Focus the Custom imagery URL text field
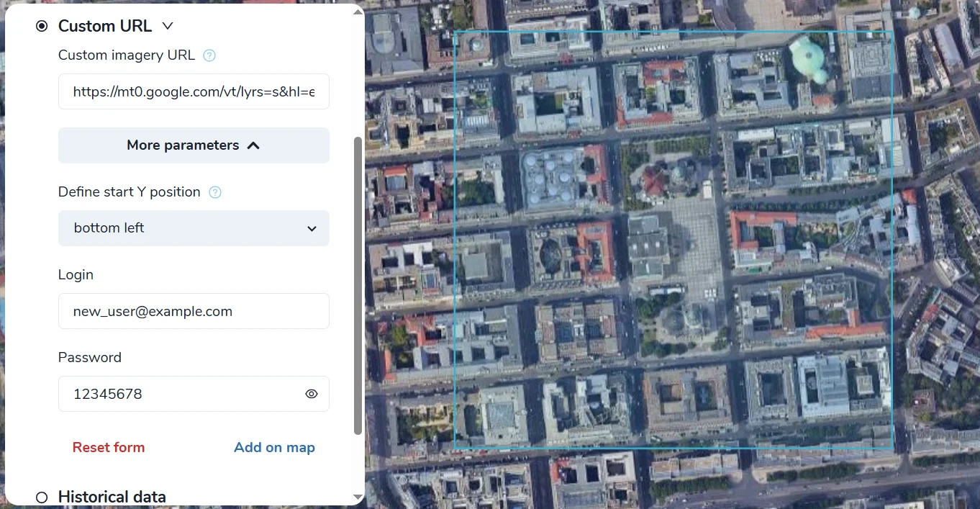 pos(194,91)
